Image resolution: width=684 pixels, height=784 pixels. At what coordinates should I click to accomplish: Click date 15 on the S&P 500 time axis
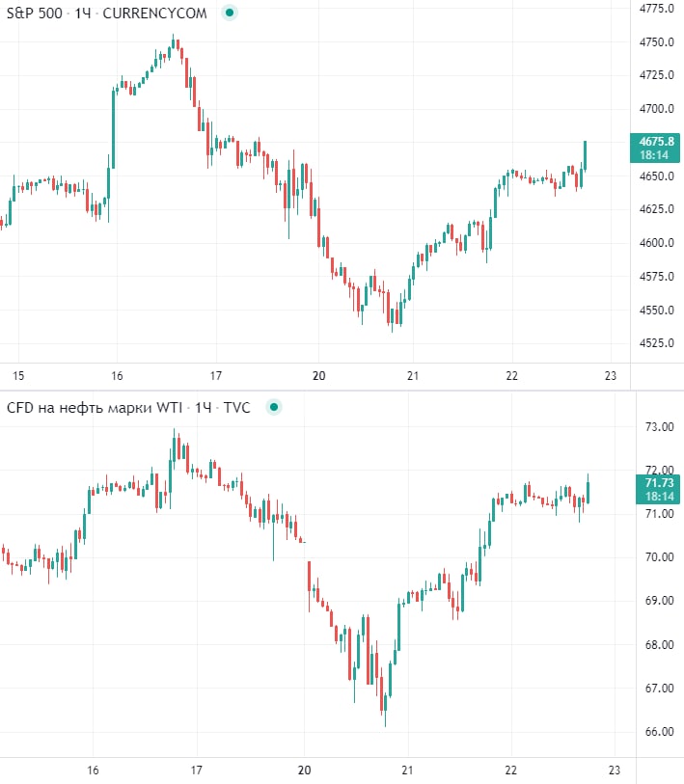pos(17,376)
